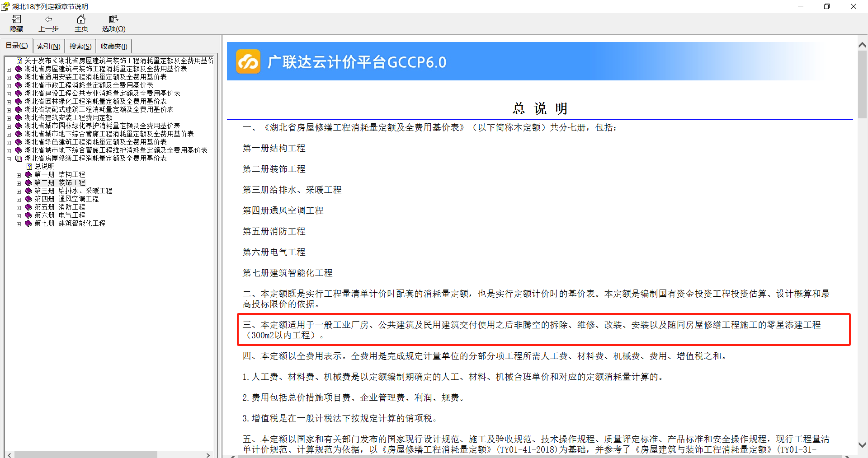Click the book icon for 第三册 给排水、采暖工程
Viewport: 868px width, 458px height.
(28, 191)
